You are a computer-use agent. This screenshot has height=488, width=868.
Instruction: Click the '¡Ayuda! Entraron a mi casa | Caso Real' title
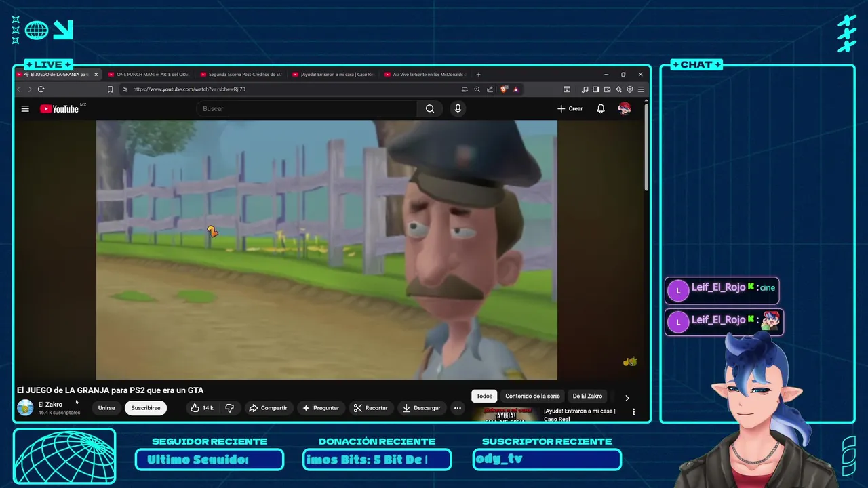tap(580, 415)
